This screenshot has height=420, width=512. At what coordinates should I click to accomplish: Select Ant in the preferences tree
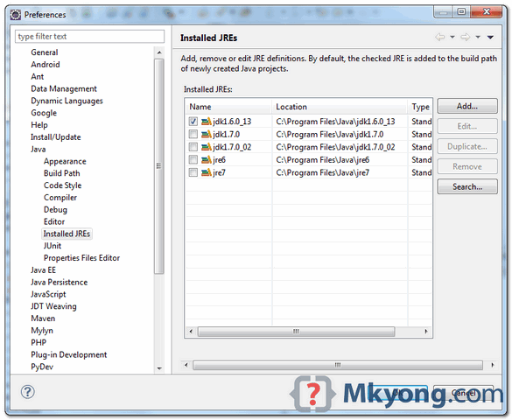38,76
